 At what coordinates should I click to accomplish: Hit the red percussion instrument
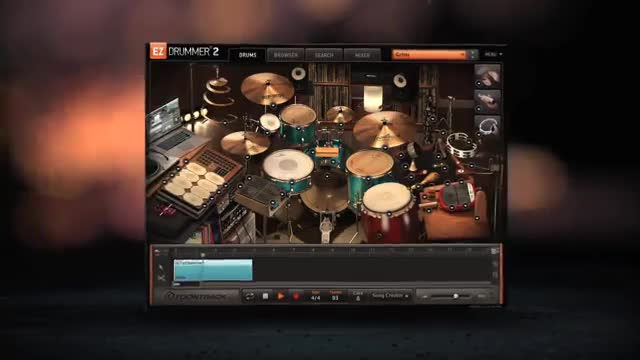click(456, 196)
